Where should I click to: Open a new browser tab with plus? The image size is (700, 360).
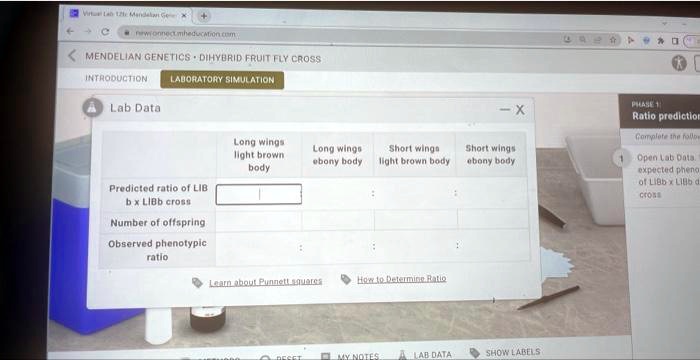point(203,16)
